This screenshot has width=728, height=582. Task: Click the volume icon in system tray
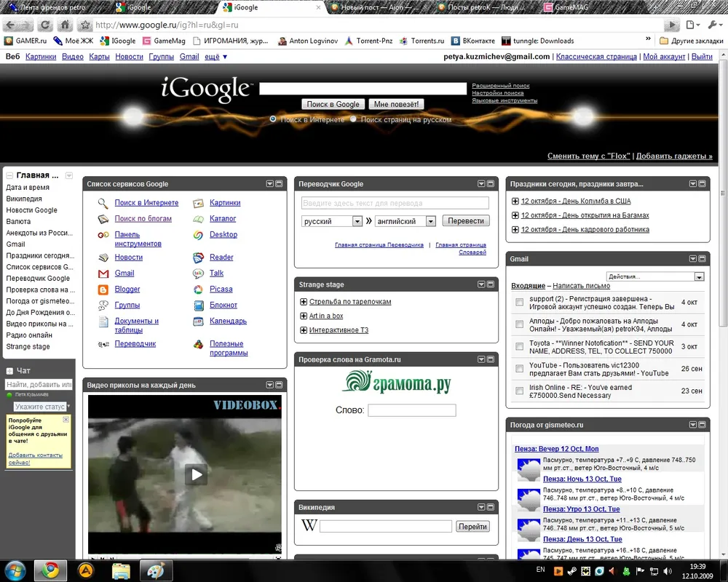668,571
